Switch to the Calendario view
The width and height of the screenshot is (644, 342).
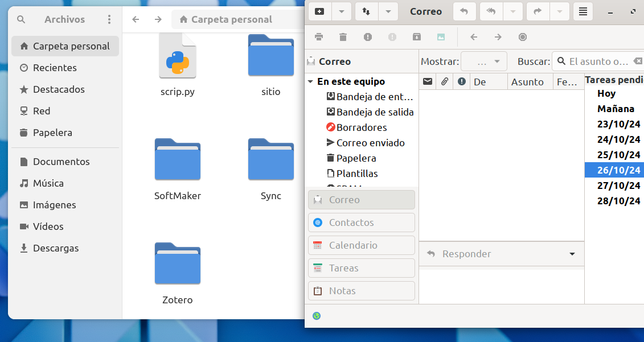click(362, 245)
